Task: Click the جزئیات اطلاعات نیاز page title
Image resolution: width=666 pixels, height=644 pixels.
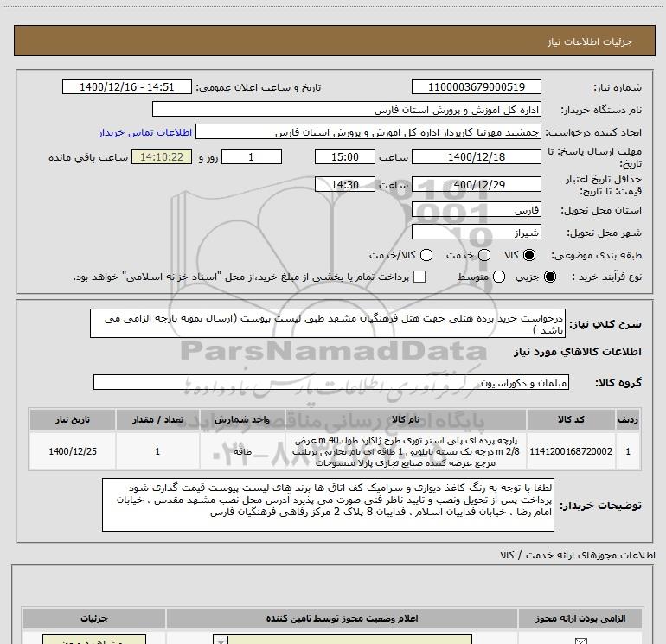Action: point(589,41)
